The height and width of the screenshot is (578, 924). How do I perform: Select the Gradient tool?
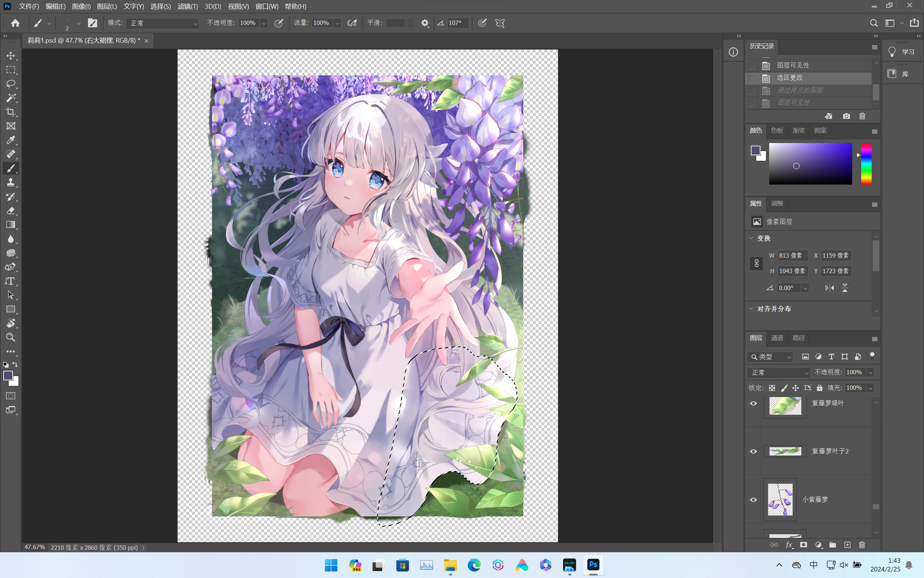click(11, 225)
